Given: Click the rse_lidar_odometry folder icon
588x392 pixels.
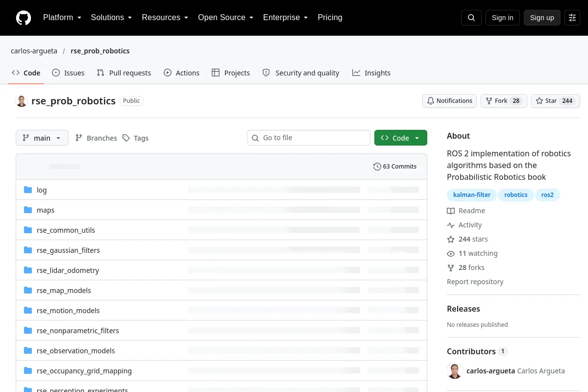Looking at the screenshot, I should pyautogui.click(x=28, y=270).
